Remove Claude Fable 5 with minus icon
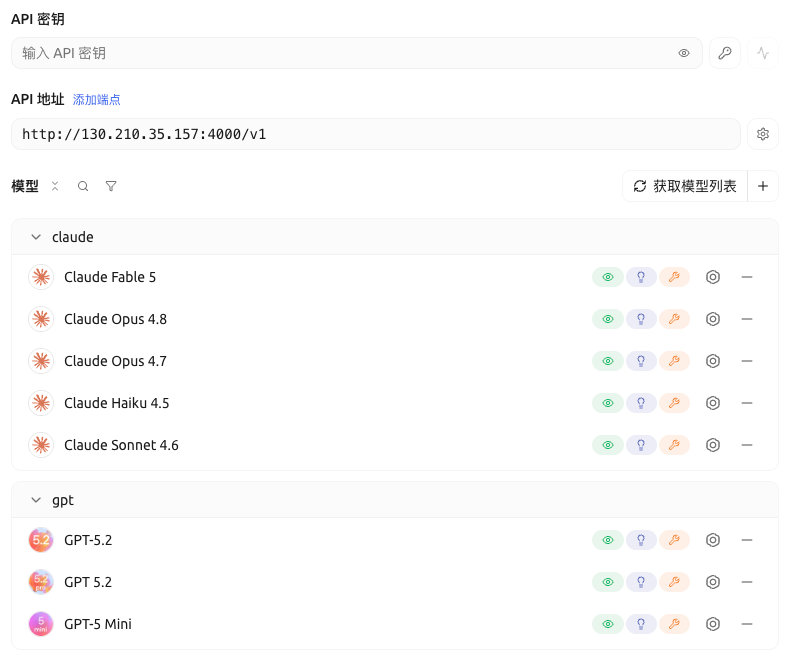790x667 pixels. pos(747,277)
